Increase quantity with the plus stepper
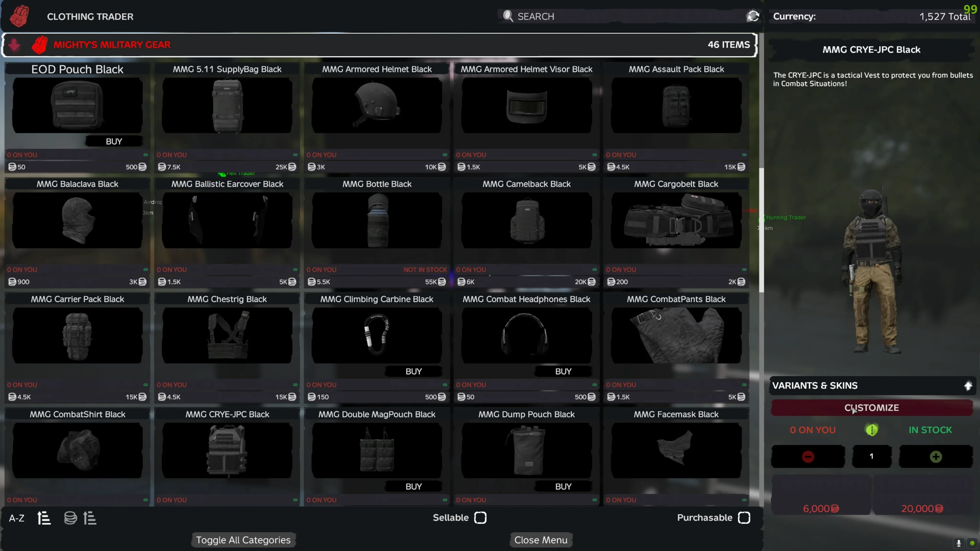 (936, 456)
